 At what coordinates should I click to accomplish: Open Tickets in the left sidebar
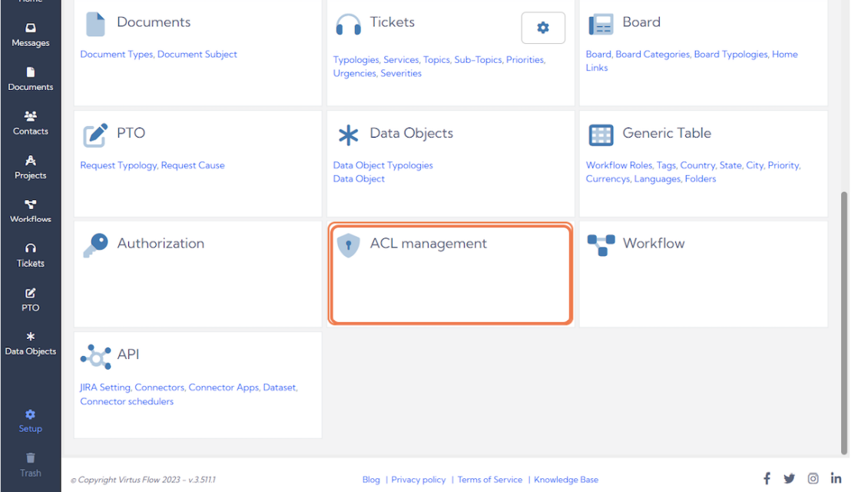click(30, 255)
